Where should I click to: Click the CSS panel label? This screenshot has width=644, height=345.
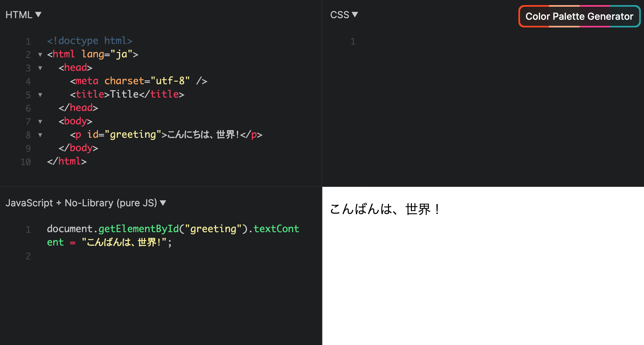[340, 14]
